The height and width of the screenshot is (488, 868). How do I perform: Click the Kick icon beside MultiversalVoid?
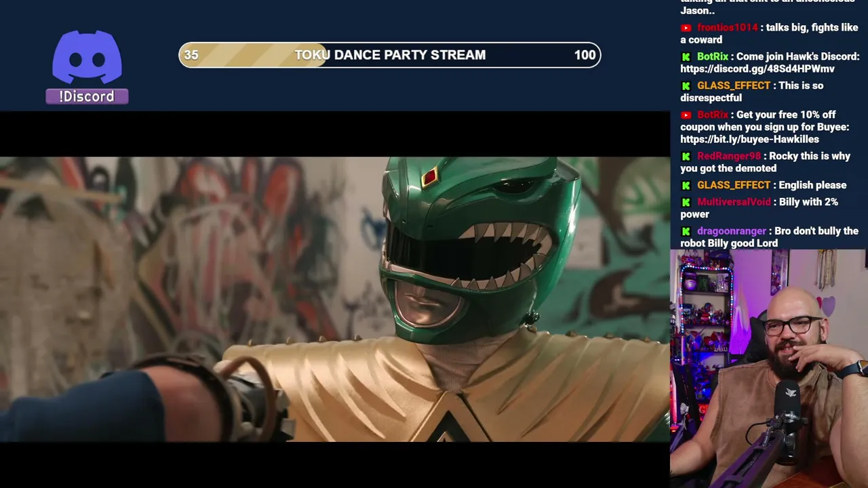point(686,203)
